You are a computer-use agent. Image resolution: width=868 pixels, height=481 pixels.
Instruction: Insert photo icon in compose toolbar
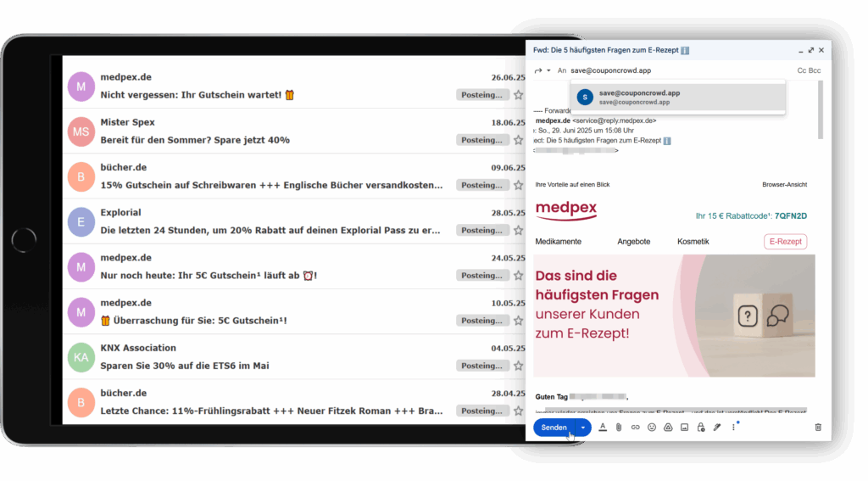click(684, 428)
